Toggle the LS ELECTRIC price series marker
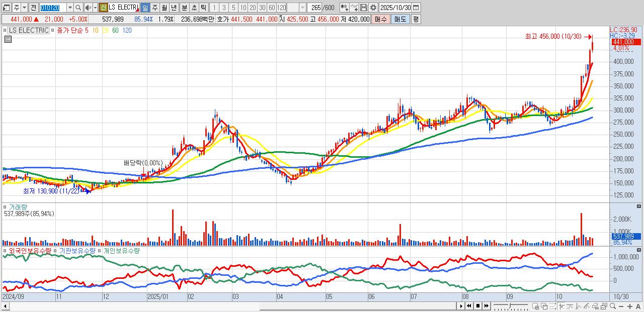Screen dimensions: 644x312 click(x=6, y=30)
